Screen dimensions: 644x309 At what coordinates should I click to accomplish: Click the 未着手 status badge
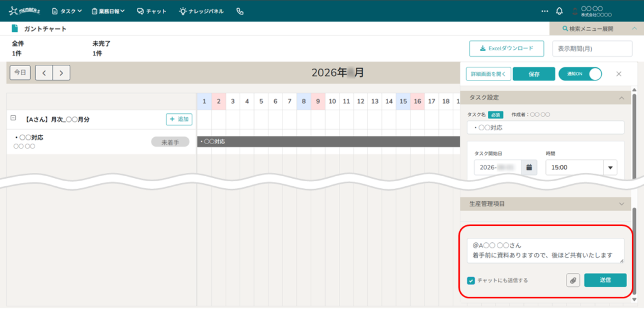pyautogui.click(x=170, y=142)
